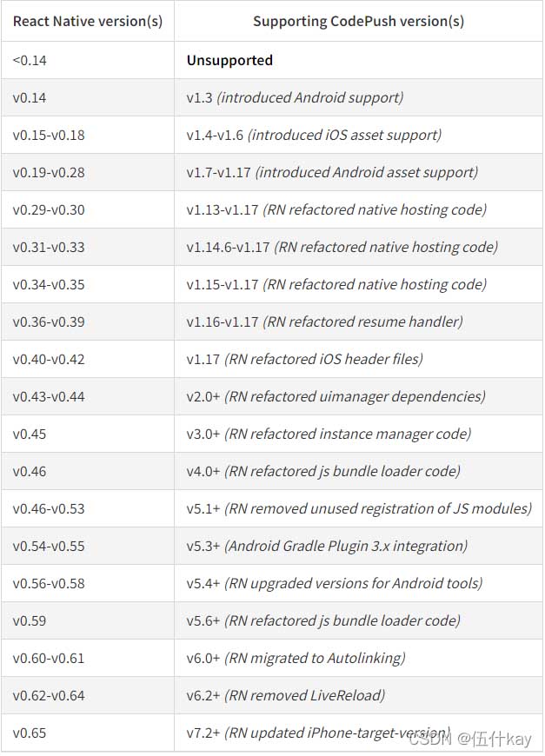The height and width of the screenshot is (756, 545).
Task: Click 'v5.3+ (Android Gradle Plugin 3.x integration)'
Action: (x=327, y=546)
